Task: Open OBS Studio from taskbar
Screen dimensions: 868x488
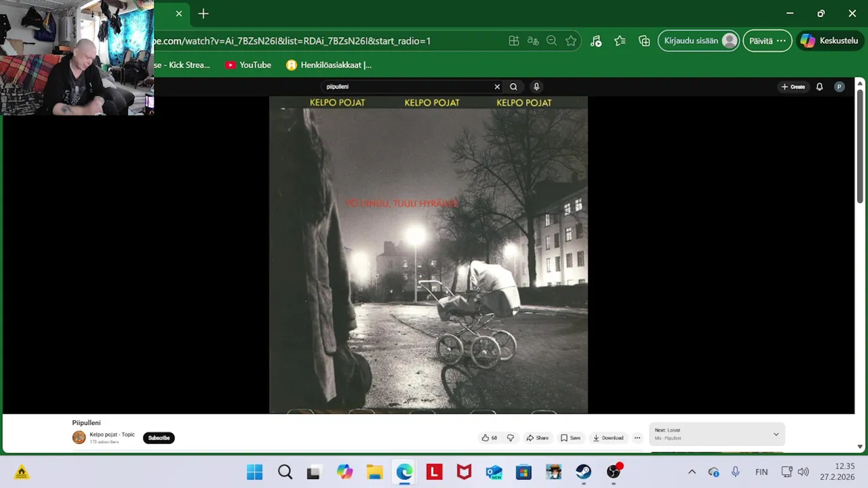Action: click(x=614, y=472)
